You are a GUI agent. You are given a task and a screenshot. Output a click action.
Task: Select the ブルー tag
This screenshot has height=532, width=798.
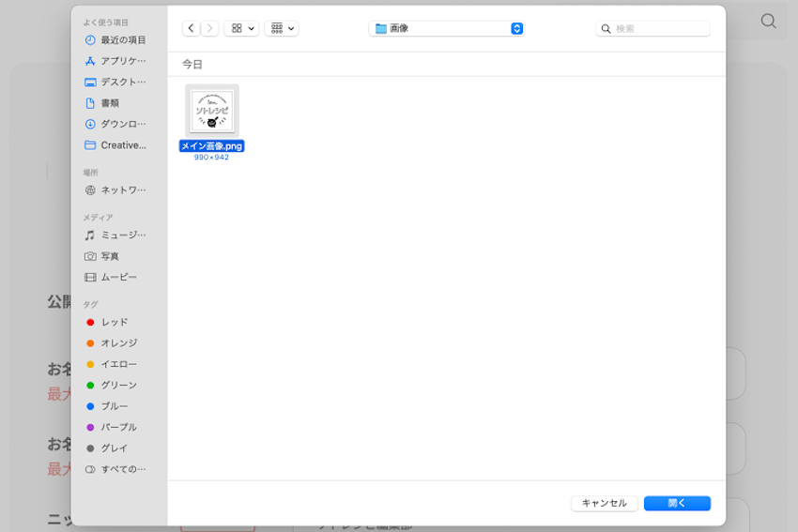click(107, 406)
